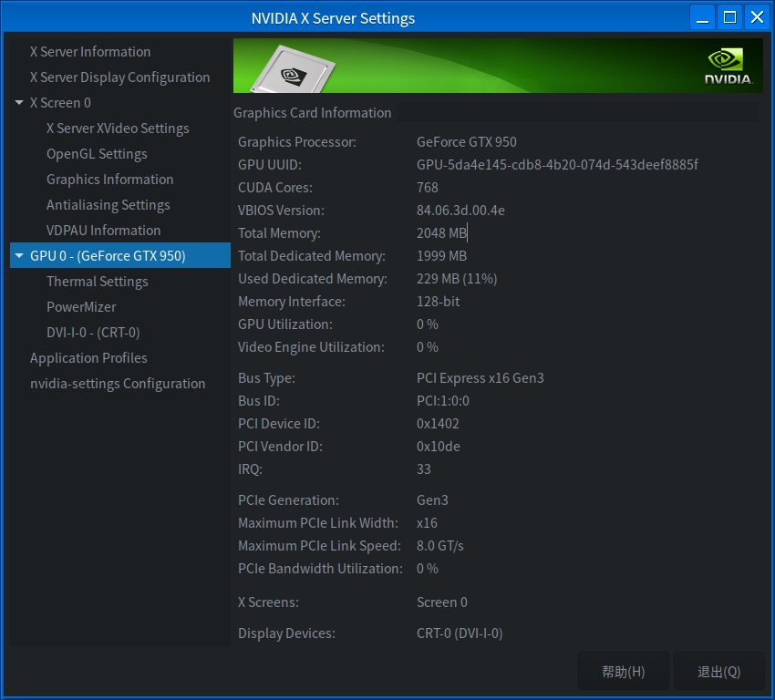The height and width of the screenshot is (700, 775).
Task: Select DVI-I-0 - (CRT-0) display
Action: click(x=93, y=333)
